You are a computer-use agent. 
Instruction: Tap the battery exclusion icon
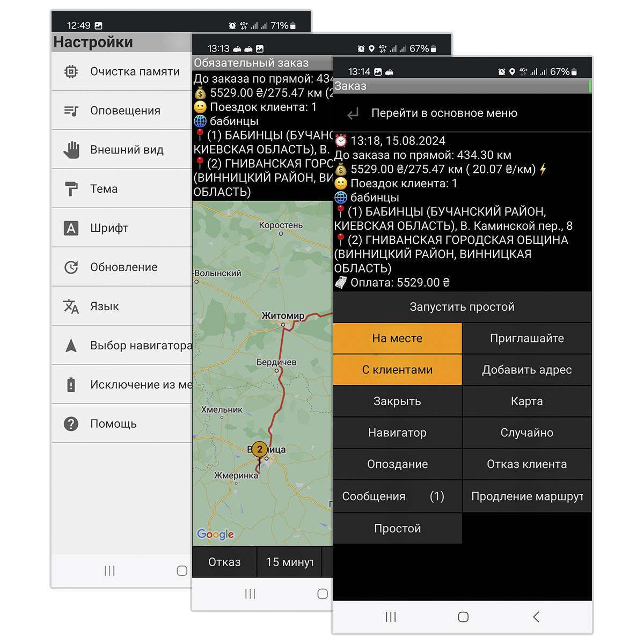71,385
